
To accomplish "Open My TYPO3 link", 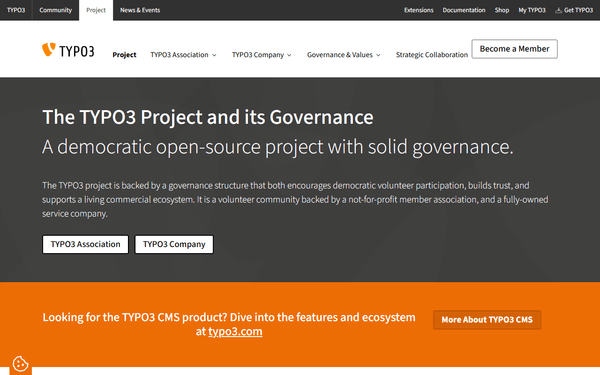I will click(x=532, y=10).
